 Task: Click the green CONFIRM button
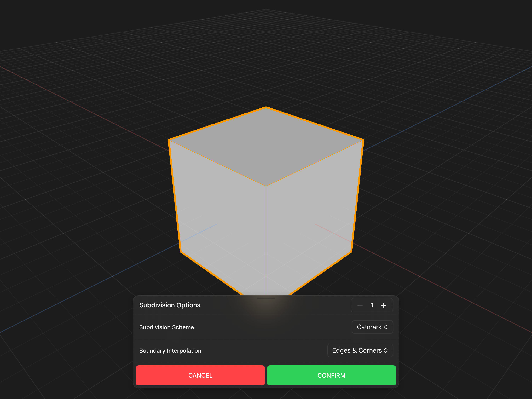click(331, 375)
